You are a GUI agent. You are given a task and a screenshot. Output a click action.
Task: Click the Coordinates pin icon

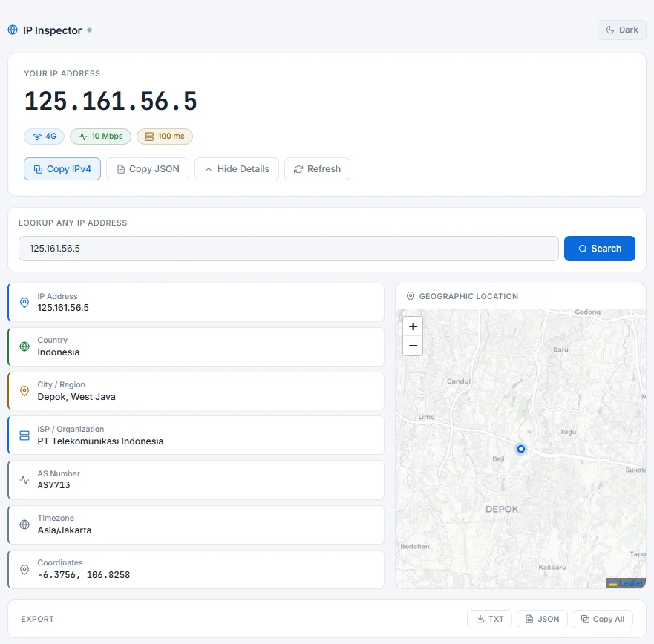[24, 569]
